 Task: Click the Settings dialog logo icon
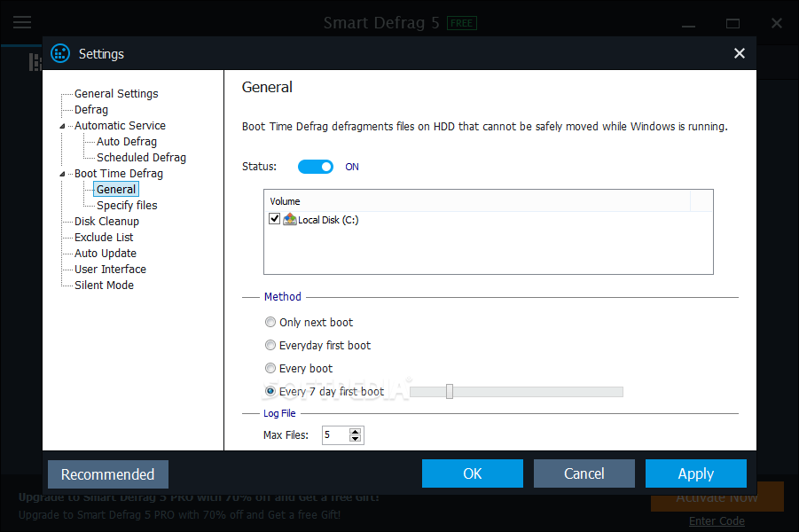tap(60, 53)
